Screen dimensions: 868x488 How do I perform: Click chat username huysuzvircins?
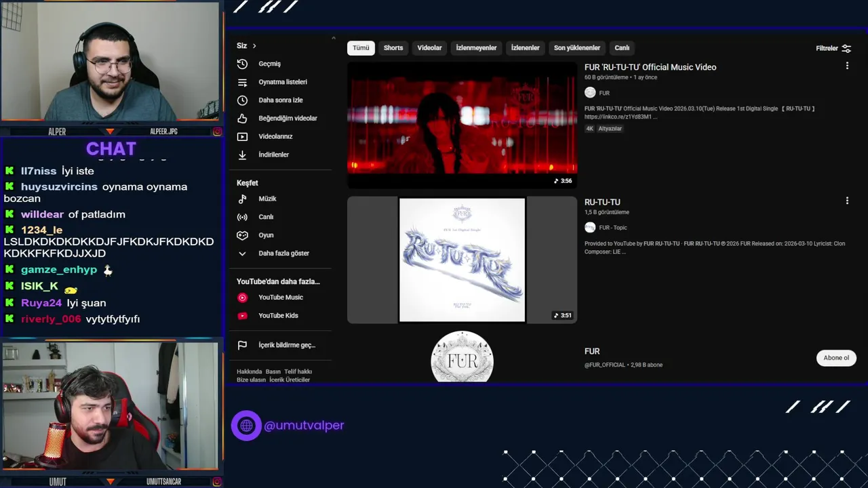tap(59, 186)
